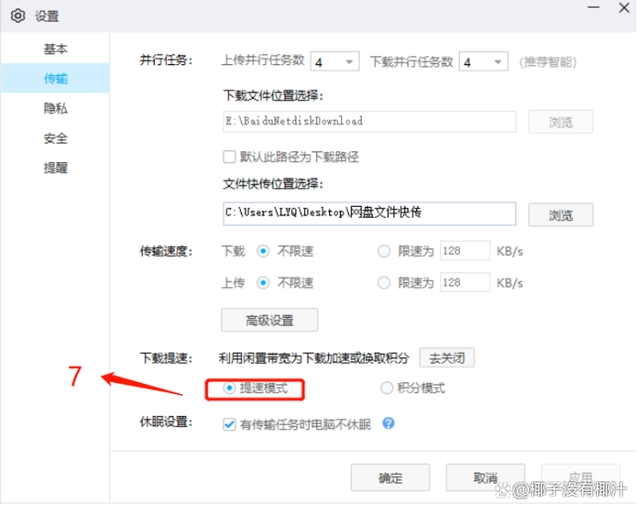
Task: Close the settings window
Action: pos(624,7)
